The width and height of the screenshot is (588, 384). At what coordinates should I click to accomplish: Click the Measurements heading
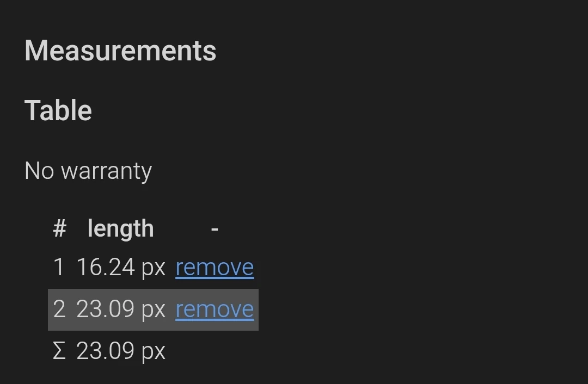click(x=120, y=51)
